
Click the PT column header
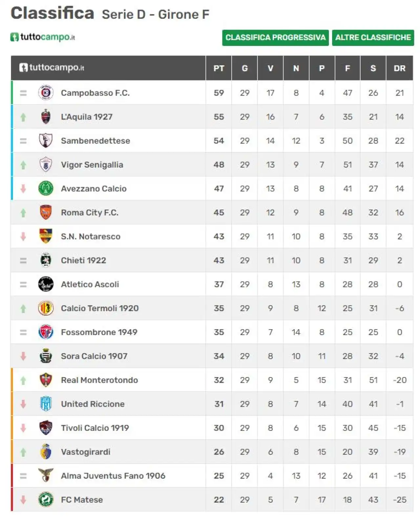(219, 68)
